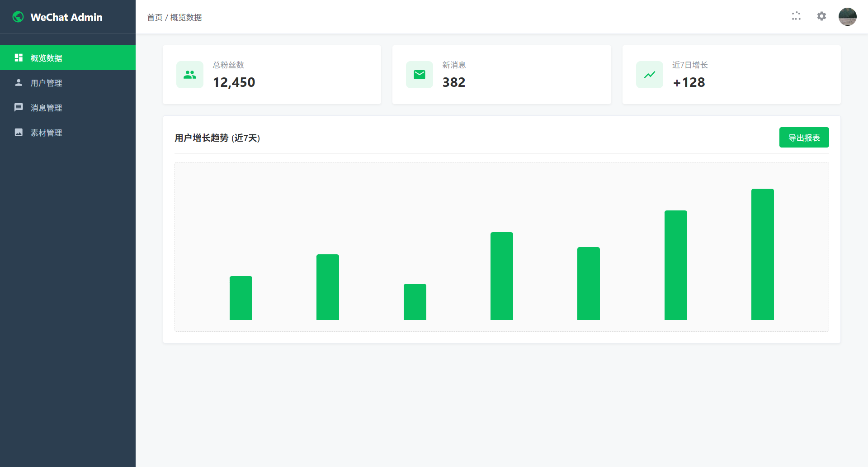Select 素材管理 from the sidebar

pos(46,133)
